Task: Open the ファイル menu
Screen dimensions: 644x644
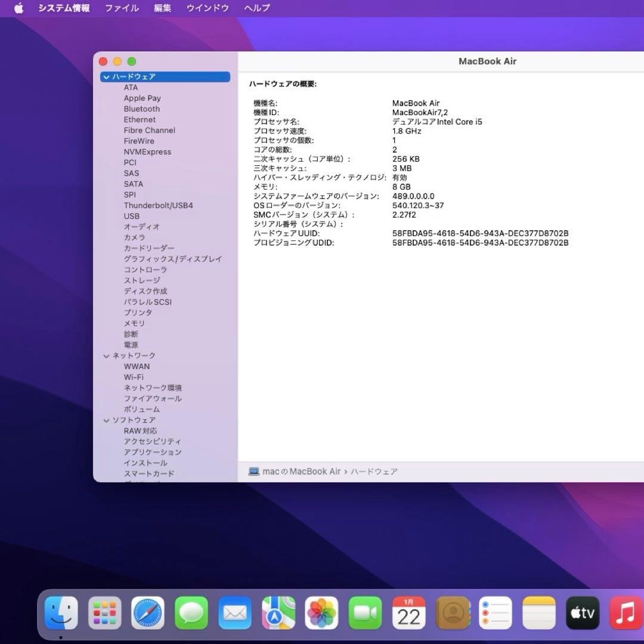Action: pos(121,8)
